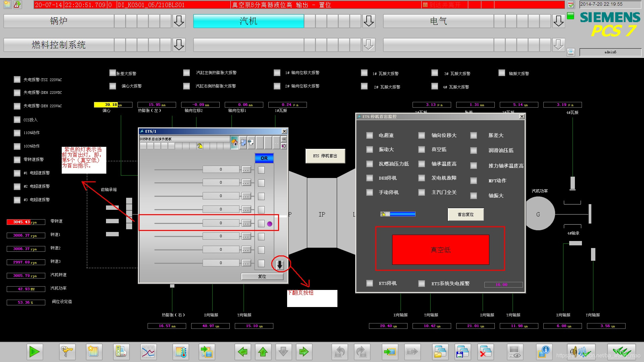Toggle the 电超速 checkbox in ETS panel

pos(370,135)
